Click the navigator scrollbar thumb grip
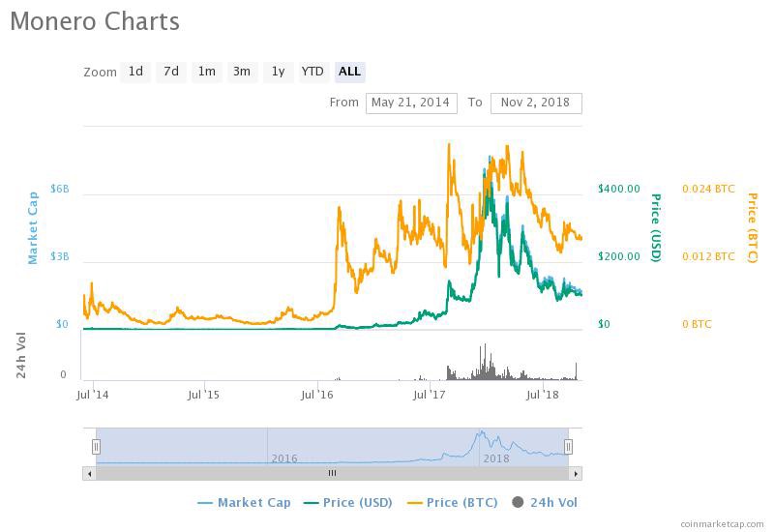 coord(332,473)
